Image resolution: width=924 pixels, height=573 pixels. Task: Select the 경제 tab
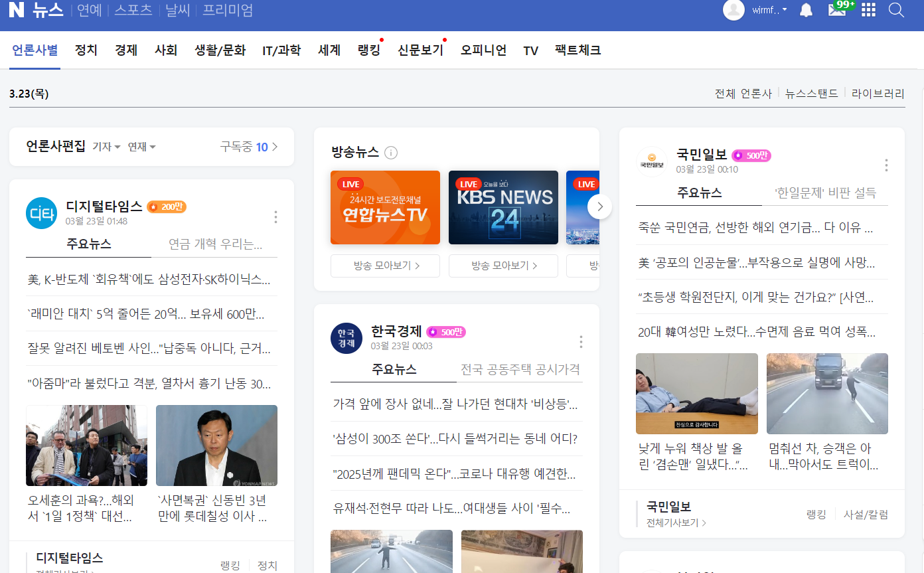click(x=126, y=50)
